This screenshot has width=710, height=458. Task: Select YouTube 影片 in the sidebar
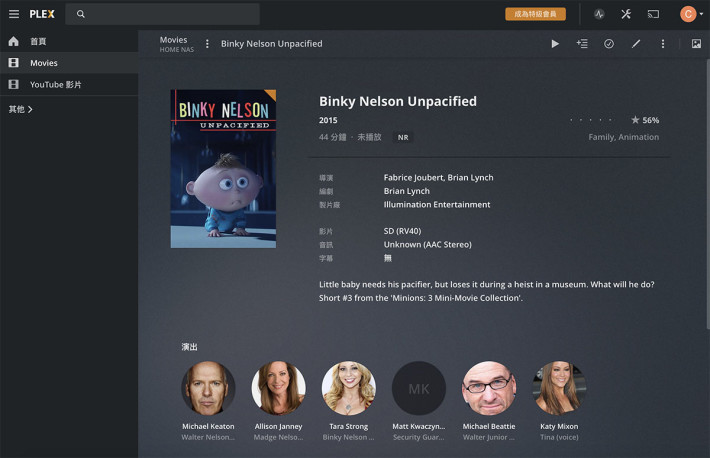tap(69, 85)
